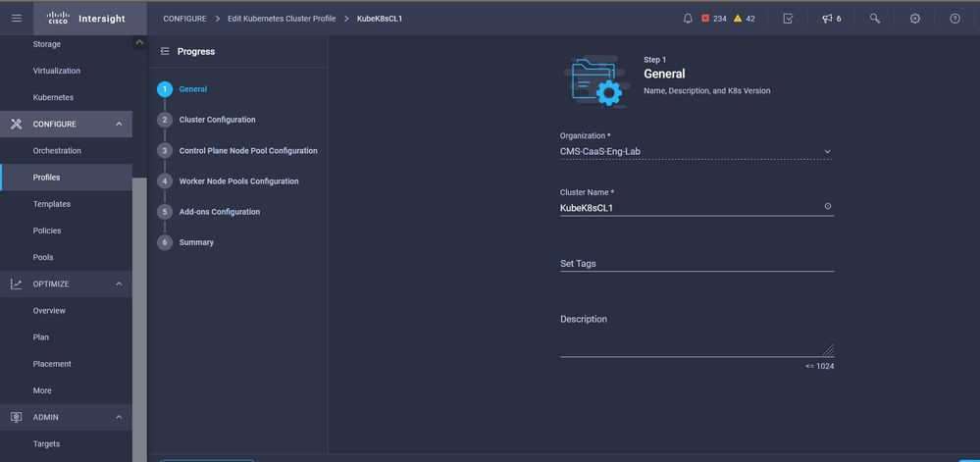Collapse the ADMIN section chevron

(119, 417)
